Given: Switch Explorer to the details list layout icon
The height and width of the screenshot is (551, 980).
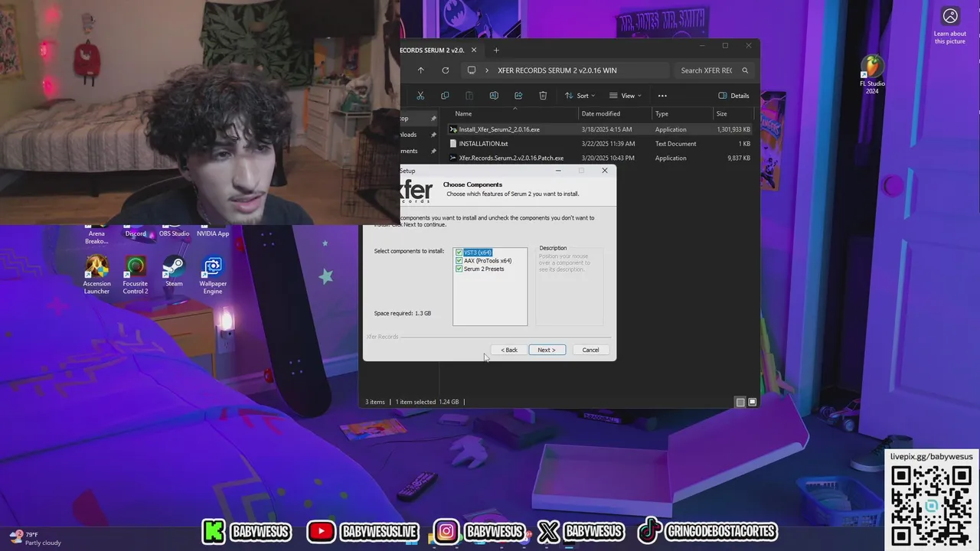Looking at the screenshot, I should (x=740, y=402).
